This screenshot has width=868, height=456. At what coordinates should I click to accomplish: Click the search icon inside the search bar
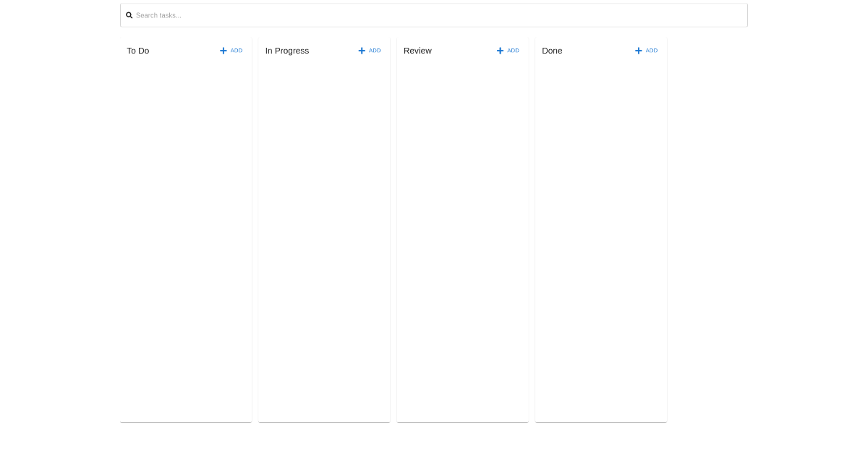pos(129,14)
